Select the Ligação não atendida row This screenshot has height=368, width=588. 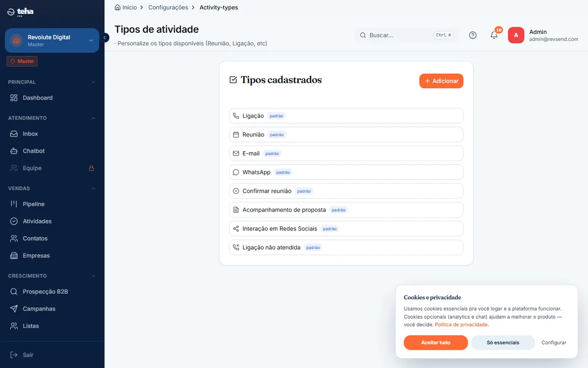(346, 247)
